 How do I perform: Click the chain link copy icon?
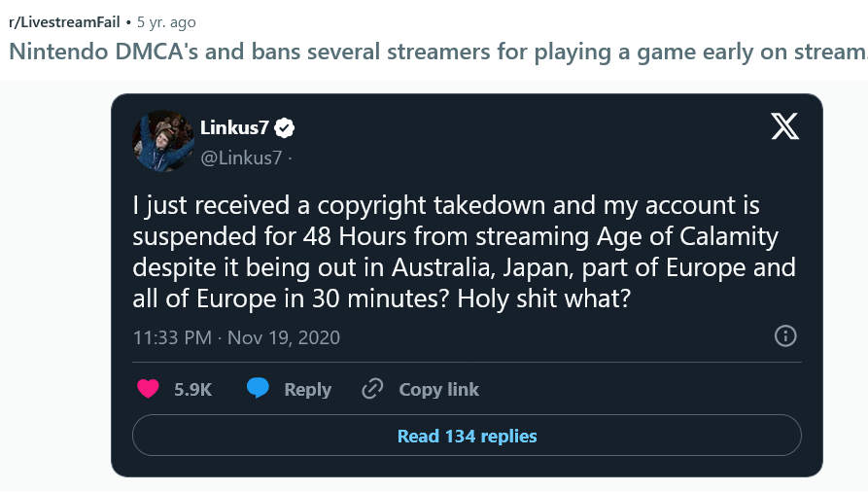[371, 389]
